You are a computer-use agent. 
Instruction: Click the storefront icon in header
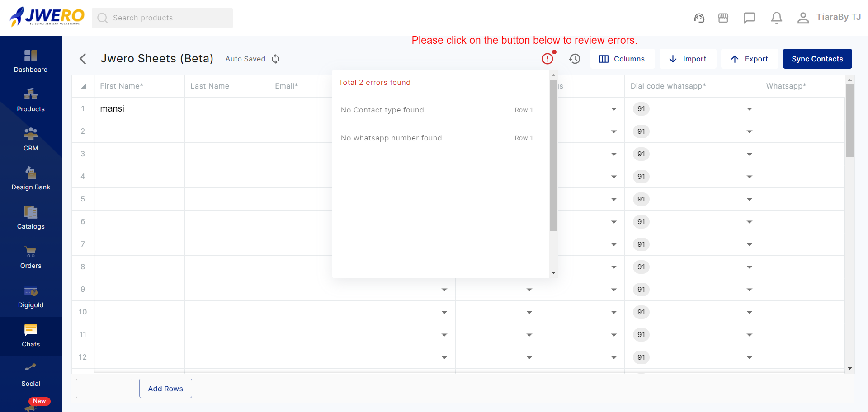[723, 18]
